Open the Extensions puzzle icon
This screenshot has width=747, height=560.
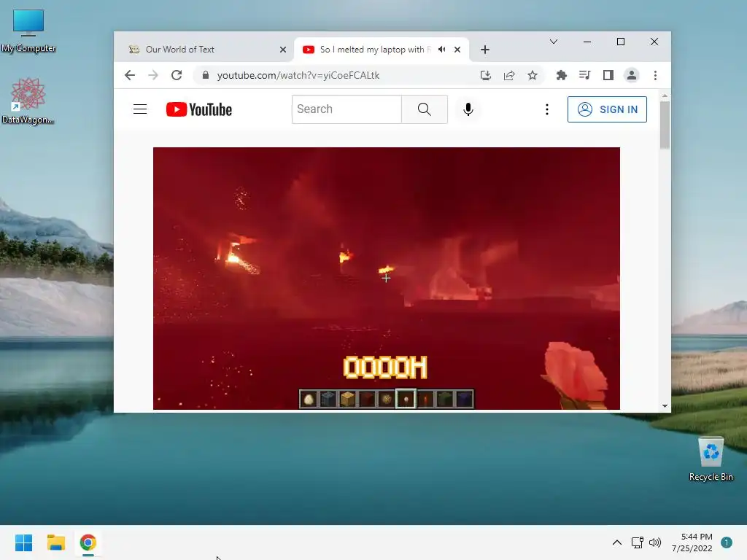point(561,75)
